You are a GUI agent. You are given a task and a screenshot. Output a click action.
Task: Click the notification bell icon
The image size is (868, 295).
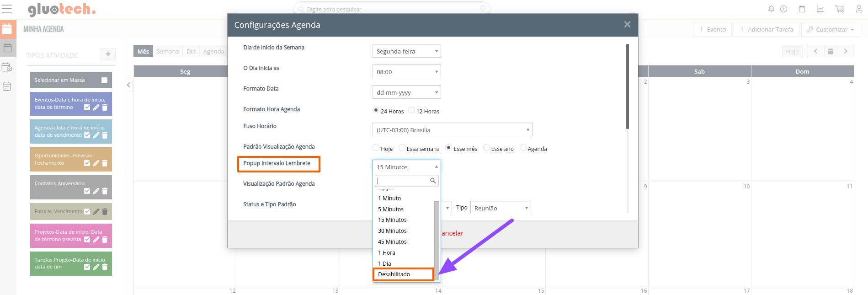tap(771, 9)
